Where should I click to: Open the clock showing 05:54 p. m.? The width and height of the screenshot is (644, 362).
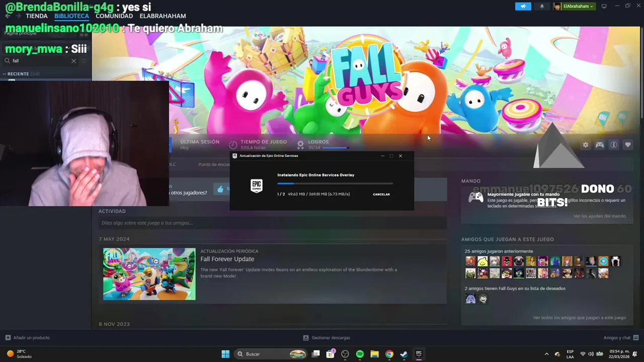619,354
